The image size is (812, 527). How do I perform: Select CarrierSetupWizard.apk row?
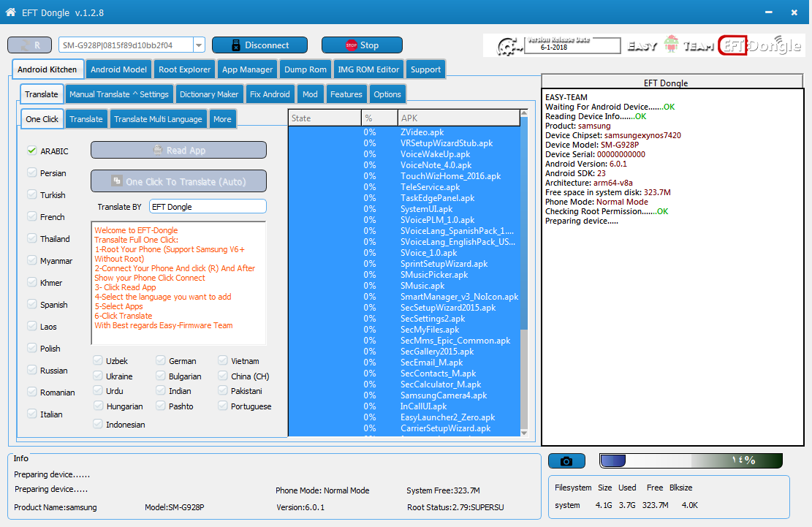404,428
